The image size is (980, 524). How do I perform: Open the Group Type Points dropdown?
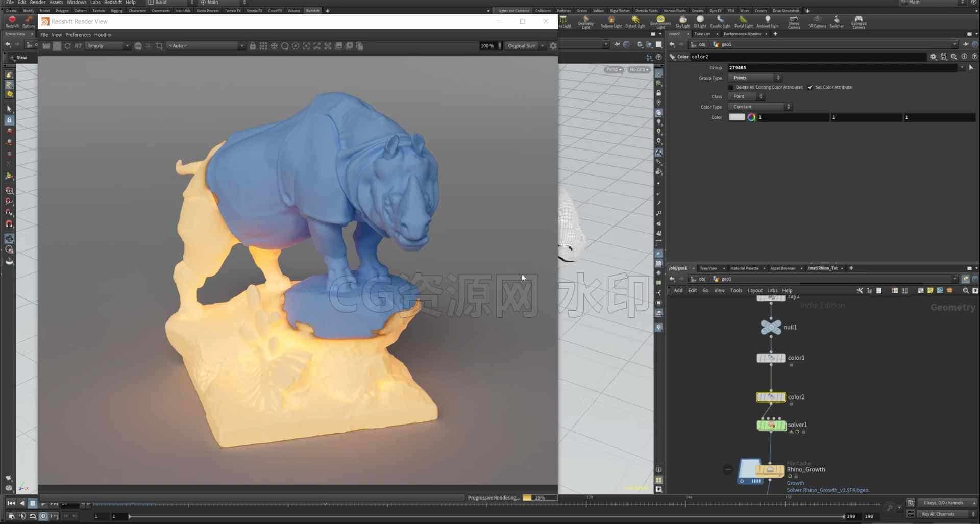coord(755,78)
